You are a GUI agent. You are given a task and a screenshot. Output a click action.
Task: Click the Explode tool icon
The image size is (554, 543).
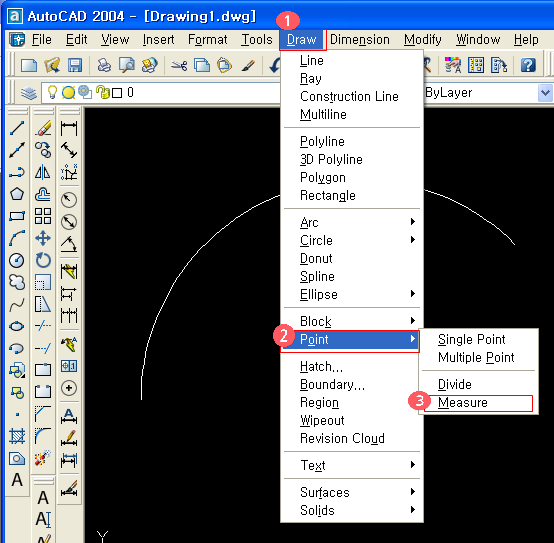click(x=43, y=458)
